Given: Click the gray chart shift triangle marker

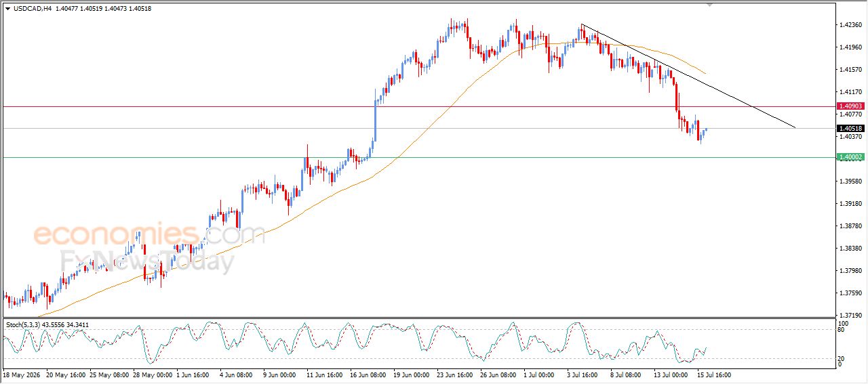Looking at the screenshot, I should 709,5.
